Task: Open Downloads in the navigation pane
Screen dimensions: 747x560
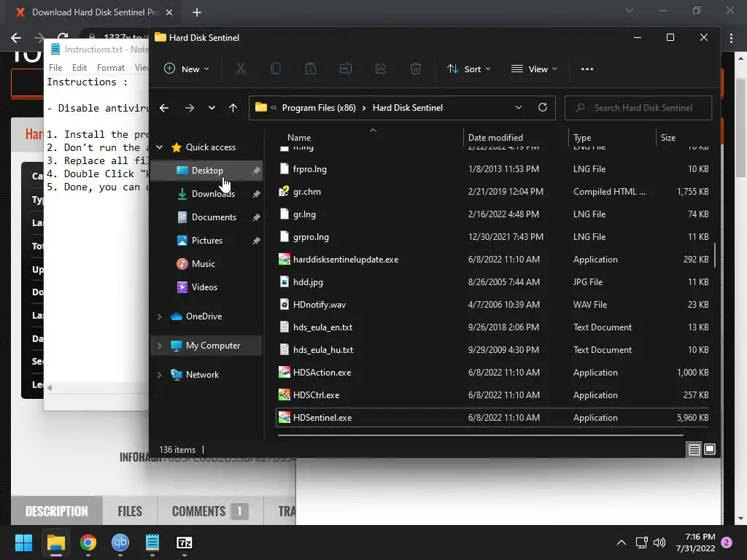Action: point(206,194)
